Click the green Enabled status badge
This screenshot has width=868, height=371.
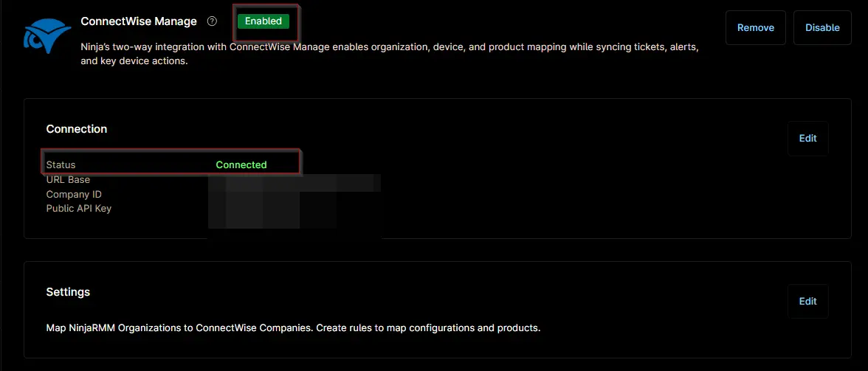tap(263, 21)
